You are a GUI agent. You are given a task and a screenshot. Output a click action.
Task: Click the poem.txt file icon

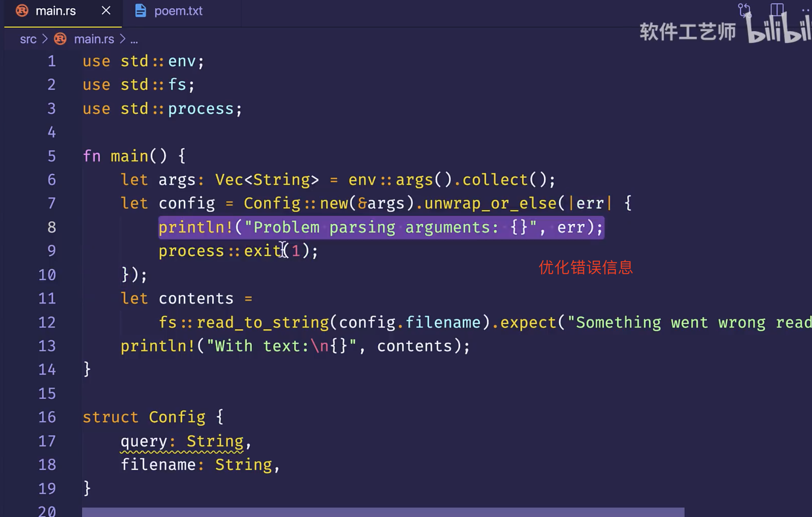point(140,11)
